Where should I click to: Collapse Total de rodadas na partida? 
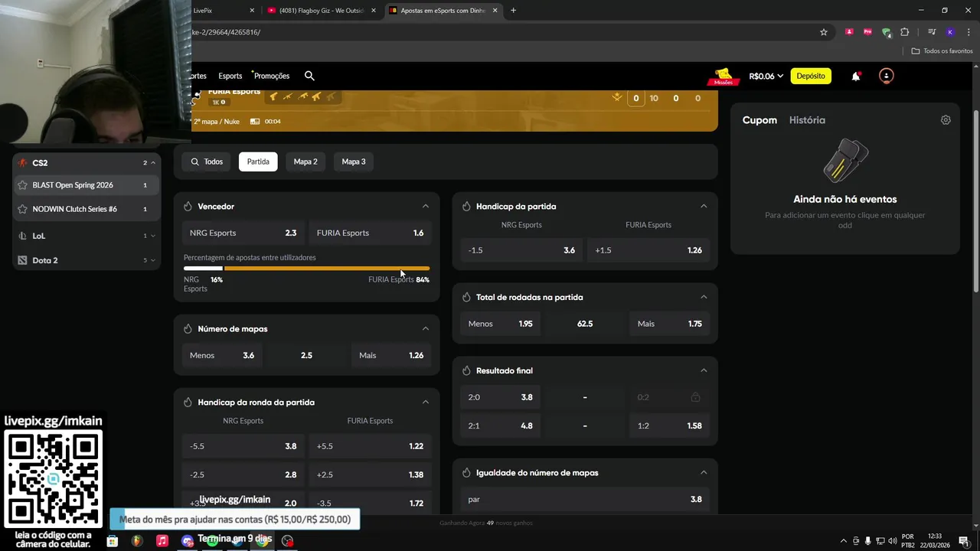pos(704,297)
